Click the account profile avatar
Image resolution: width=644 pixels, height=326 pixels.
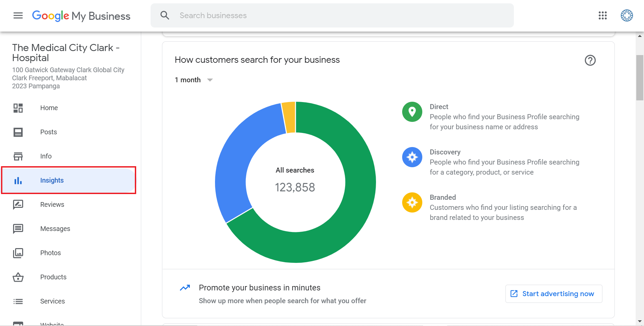point(626,15)
